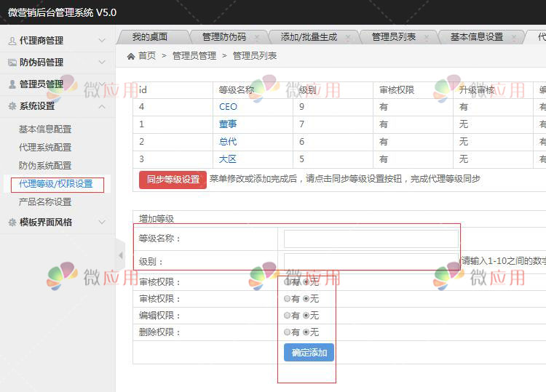Select 无 for 编辑权限

[306, 316]
